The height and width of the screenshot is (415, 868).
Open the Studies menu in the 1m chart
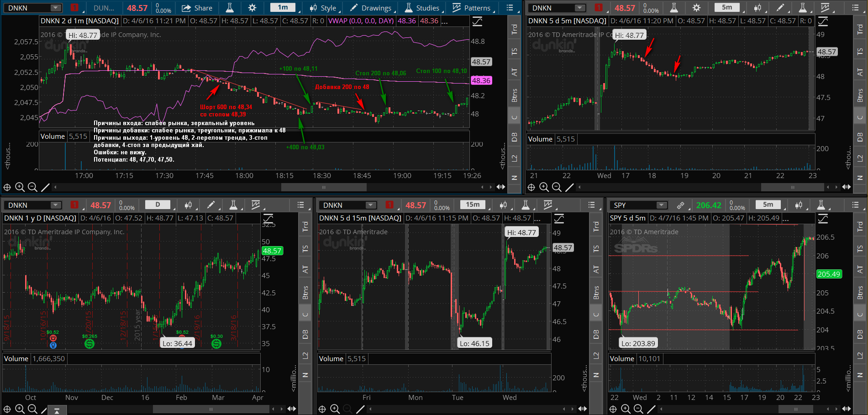(x=422, y=8)
